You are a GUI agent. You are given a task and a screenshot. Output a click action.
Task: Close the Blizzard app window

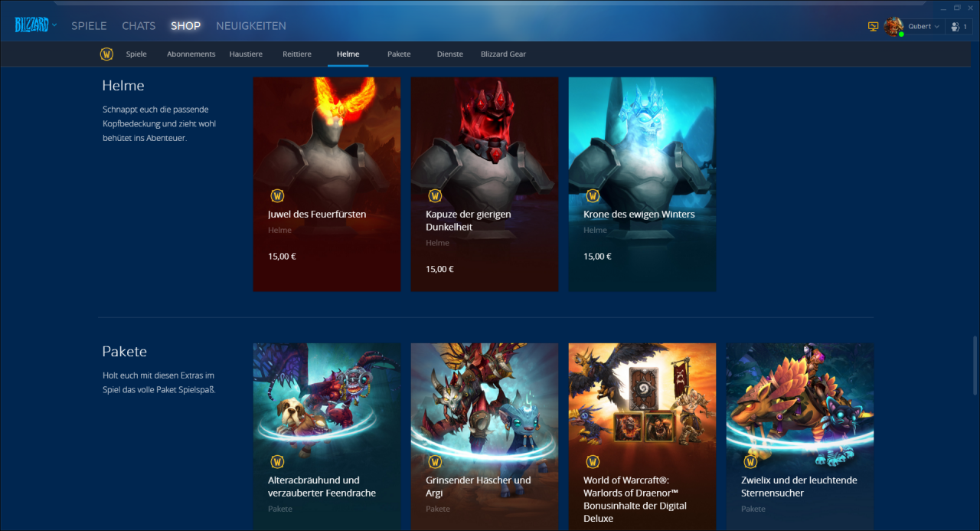971,7
